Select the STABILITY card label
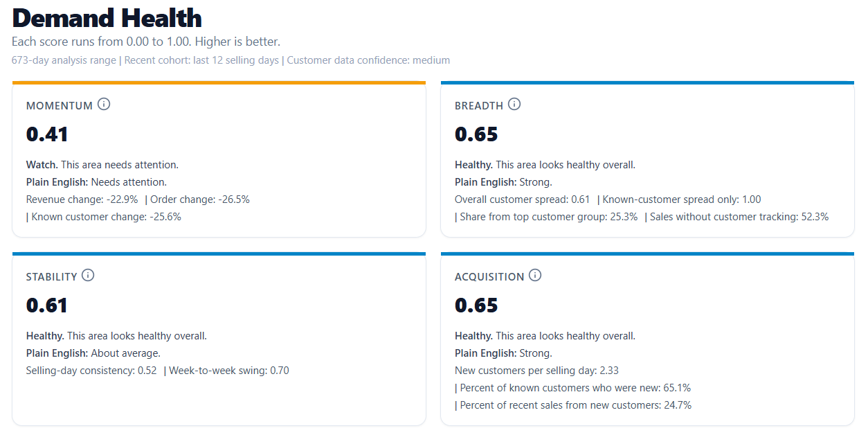The width and height of the screenshot is (868, 435). (x=51, y=277)
